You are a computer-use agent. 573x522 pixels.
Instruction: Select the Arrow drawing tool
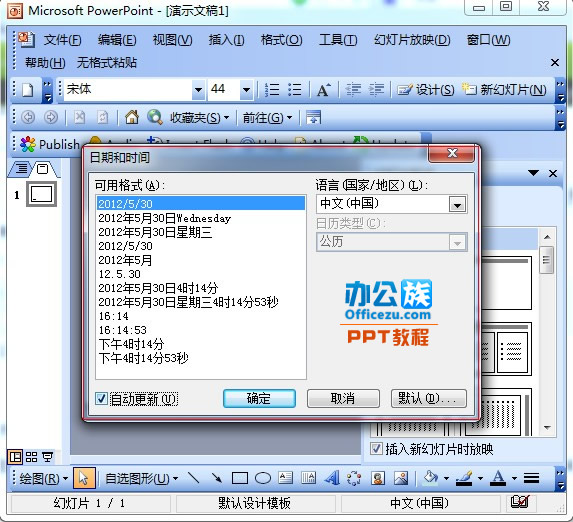click(x=217, y=478)
